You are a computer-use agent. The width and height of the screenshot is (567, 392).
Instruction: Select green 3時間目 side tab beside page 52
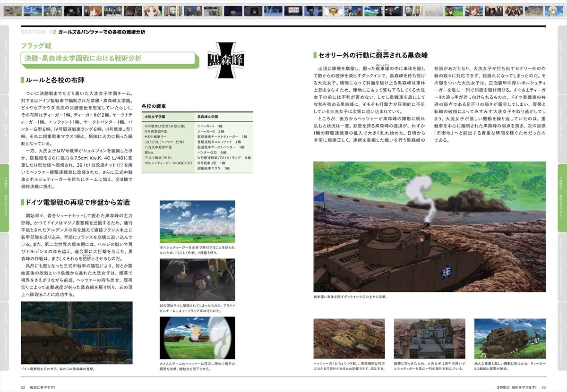coord(5,198)
